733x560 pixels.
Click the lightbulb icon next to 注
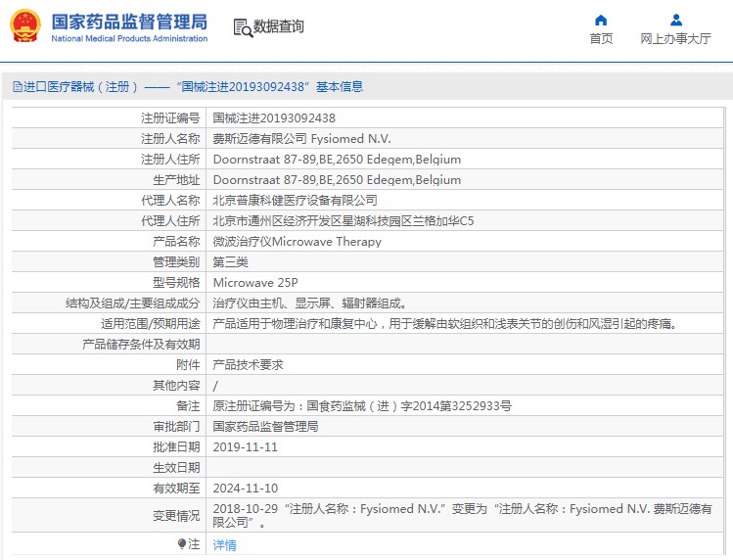coord(182,543)
